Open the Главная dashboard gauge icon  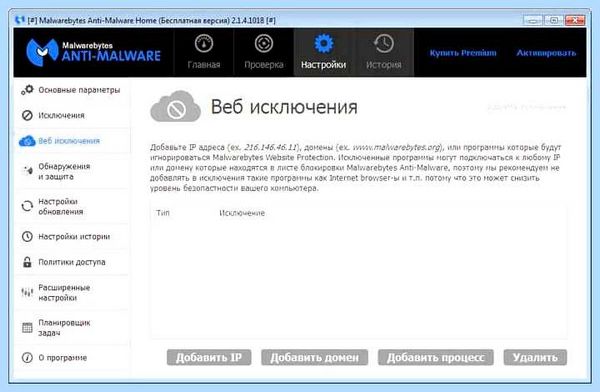tap(204, 44)
